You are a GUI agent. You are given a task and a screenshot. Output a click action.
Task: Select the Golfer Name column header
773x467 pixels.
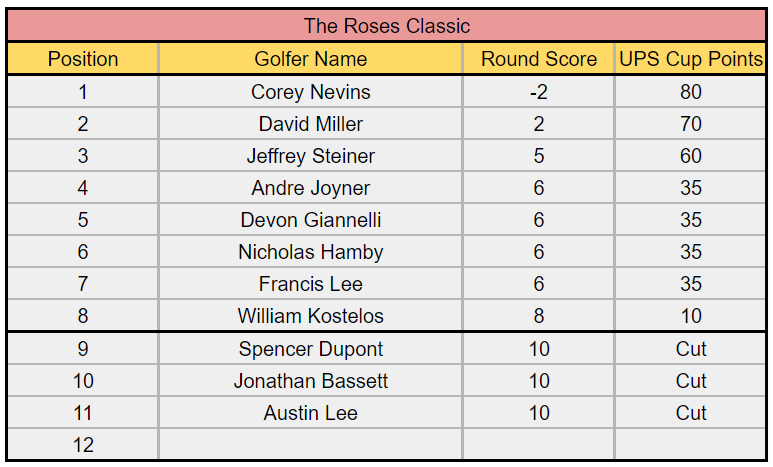point(310,59)
